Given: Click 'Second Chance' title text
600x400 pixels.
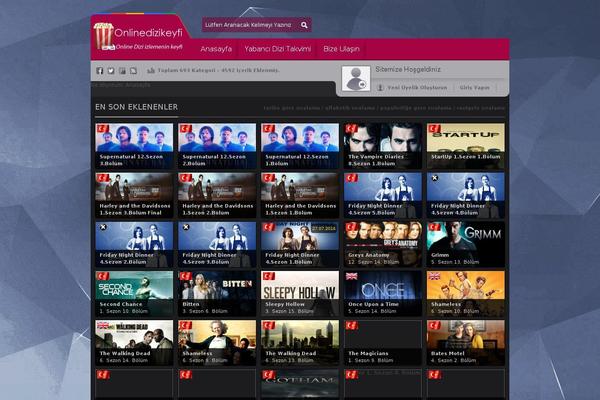Looking at the screenshot, I should pos(121,304).
